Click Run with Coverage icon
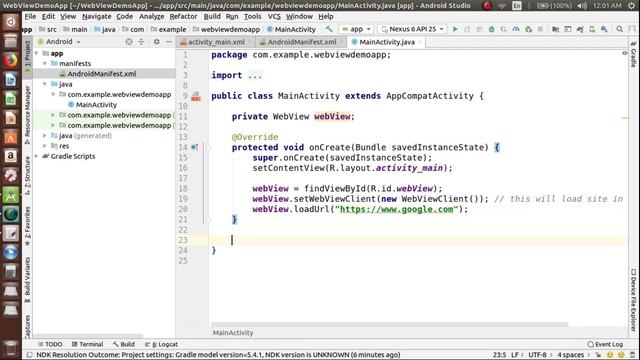640x360 pixels. point(504,29)
